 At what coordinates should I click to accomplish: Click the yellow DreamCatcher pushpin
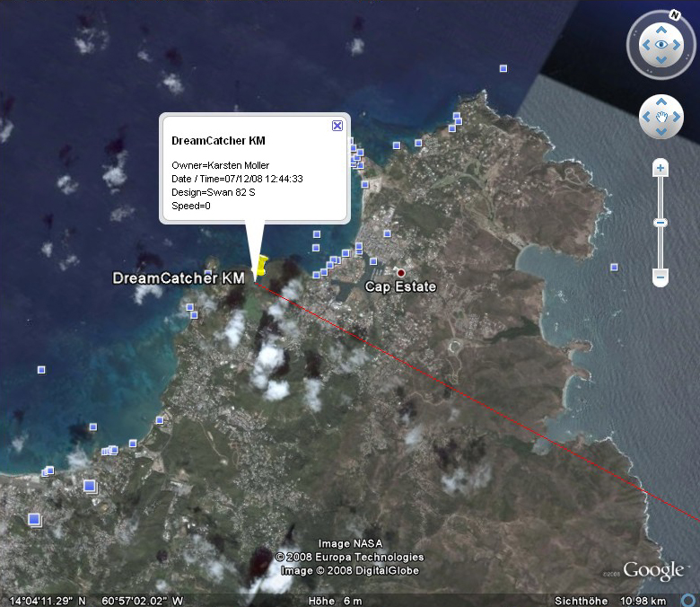click(261, 266)
